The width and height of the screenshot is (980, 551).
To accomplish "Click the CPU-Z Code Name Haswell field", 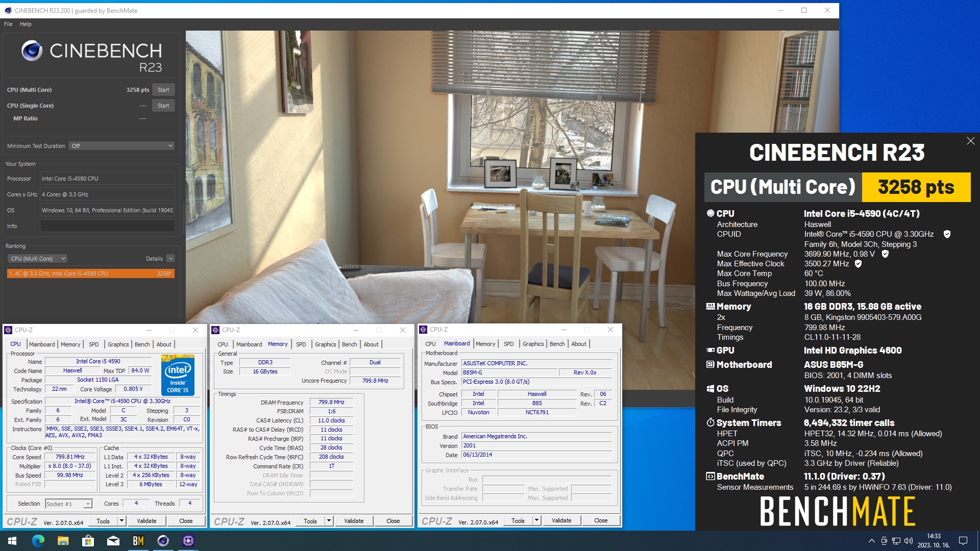I will click(72, 371).
